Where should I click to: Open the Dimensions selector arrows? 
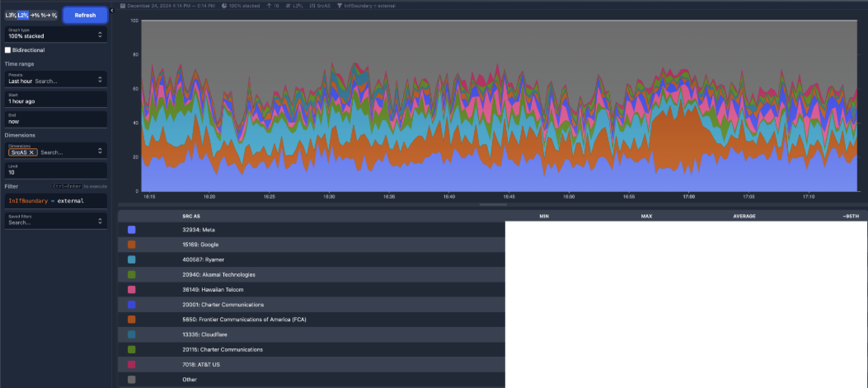(x=100, y=151)
